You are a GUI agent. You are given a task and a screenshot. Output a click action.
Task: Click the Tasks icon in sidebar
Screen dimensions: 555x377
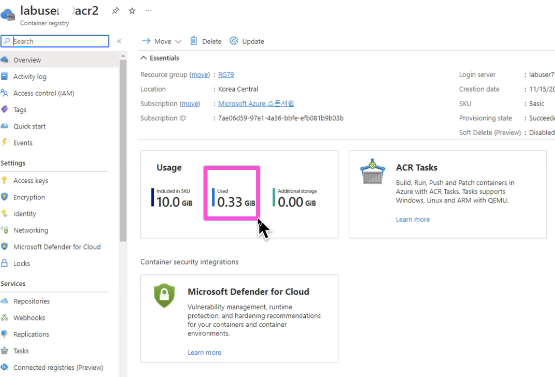5,350
